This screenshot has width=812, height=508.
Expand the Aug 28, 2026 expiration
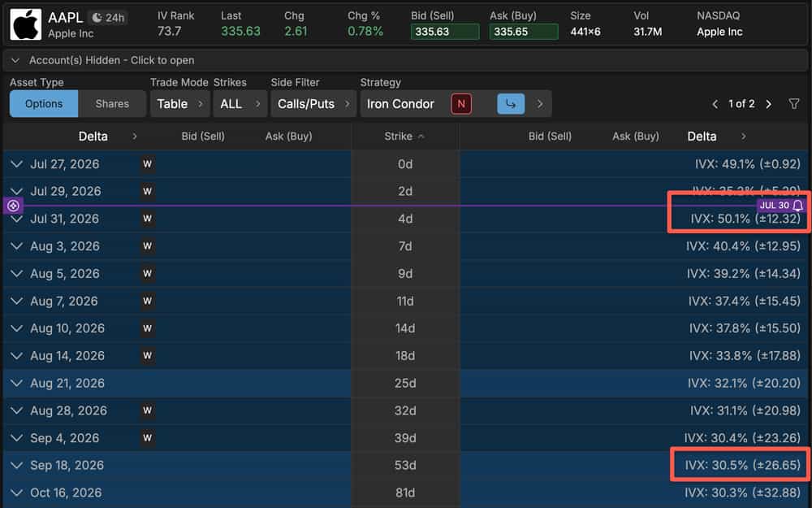click(16, 410)
